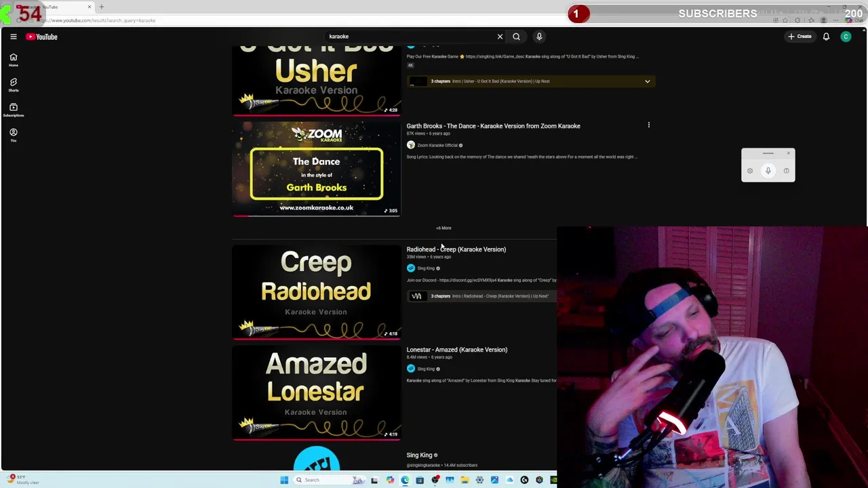Click the Sing King channel avatar under Creep
This screenshot has height=488, width=868.
pos(410,268)
